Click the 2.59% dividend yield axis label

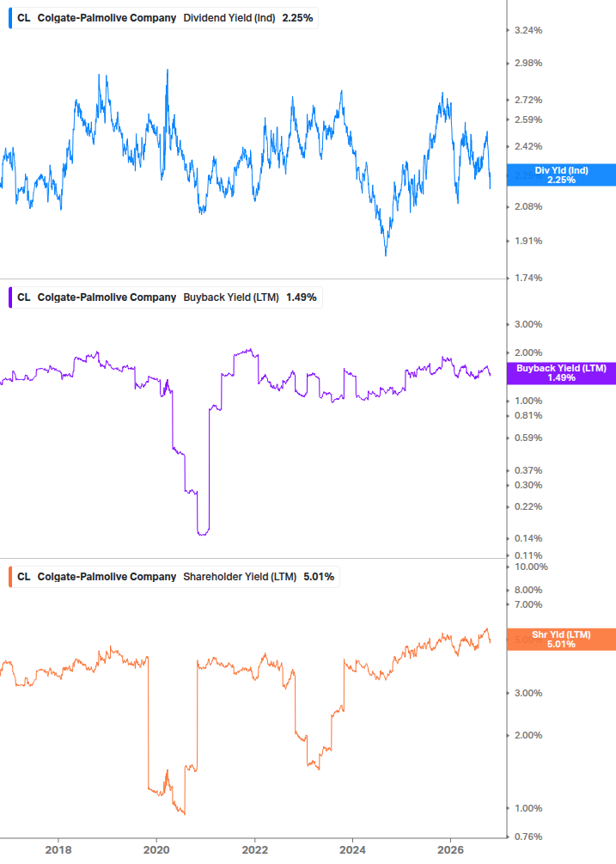(528, 119)
